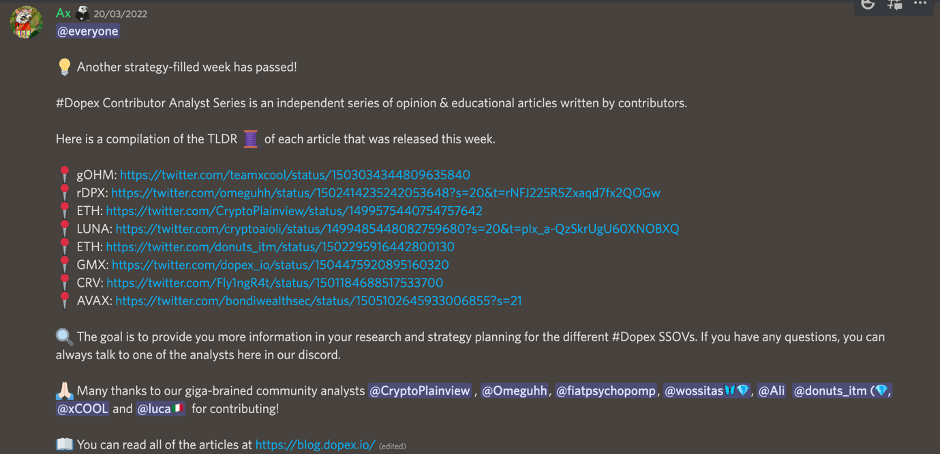
Task: Click the @everyone mention
Action: (x=88, y=31)
